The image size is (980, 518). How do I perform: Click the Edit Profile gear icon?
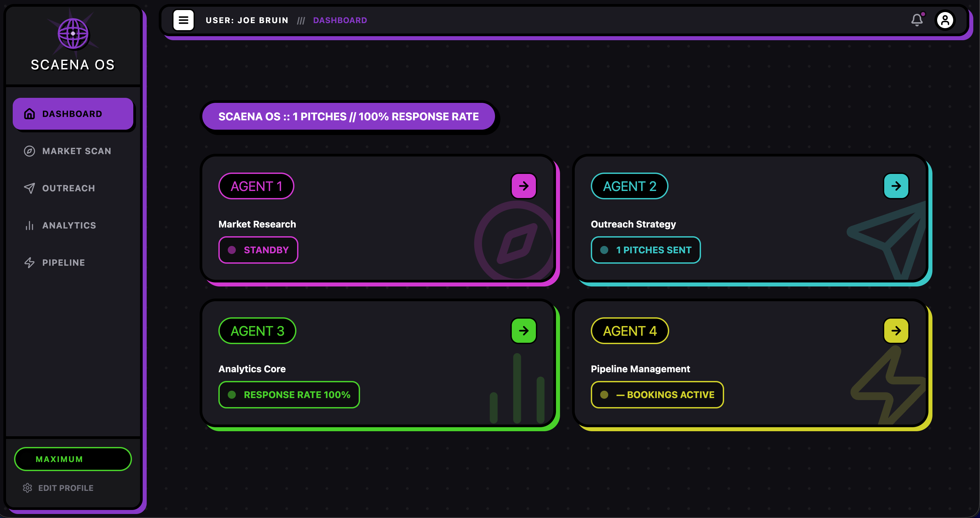[27, 488]
